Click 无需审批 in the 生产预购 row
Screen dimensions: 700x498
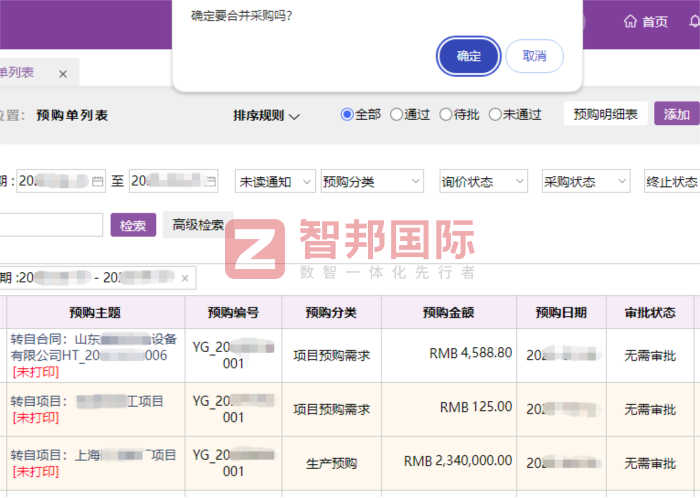[650, 464]
